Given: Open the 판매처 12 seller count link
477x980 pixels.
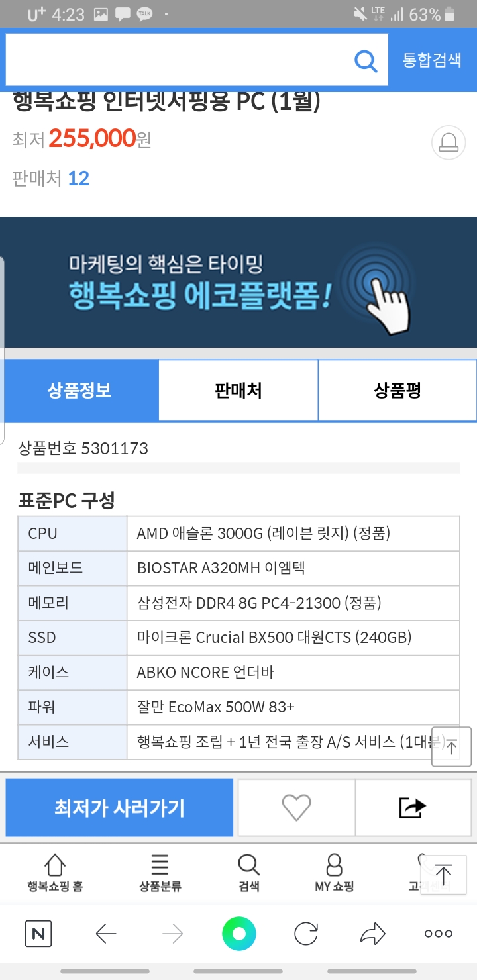Looking at the screenshot, I should (51, 178).
